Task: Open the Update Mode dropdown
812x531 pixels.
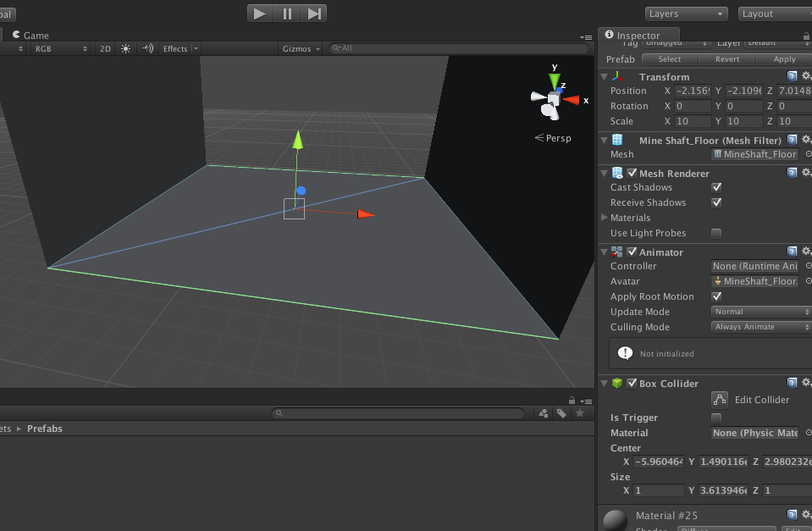Action: [x=760, y=312]
